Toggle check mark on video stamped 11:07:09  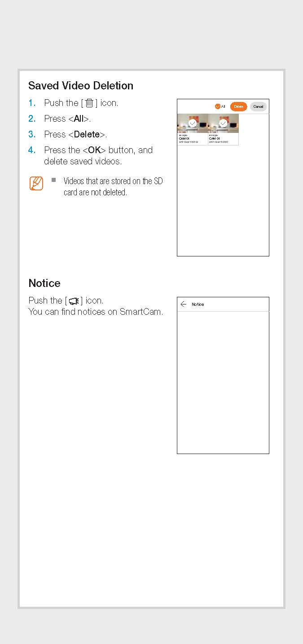[x=193, y=123]
